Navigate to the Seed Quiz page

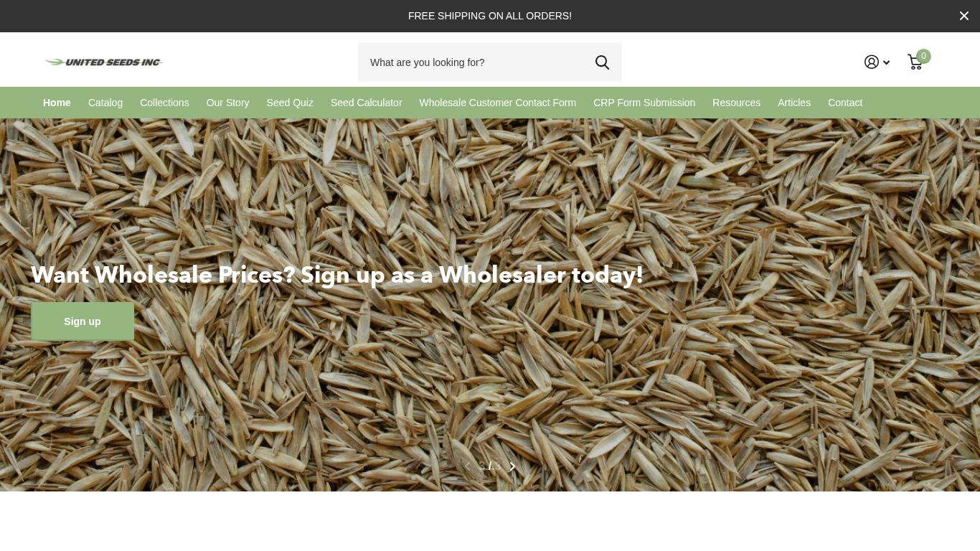tap(290, 103)
